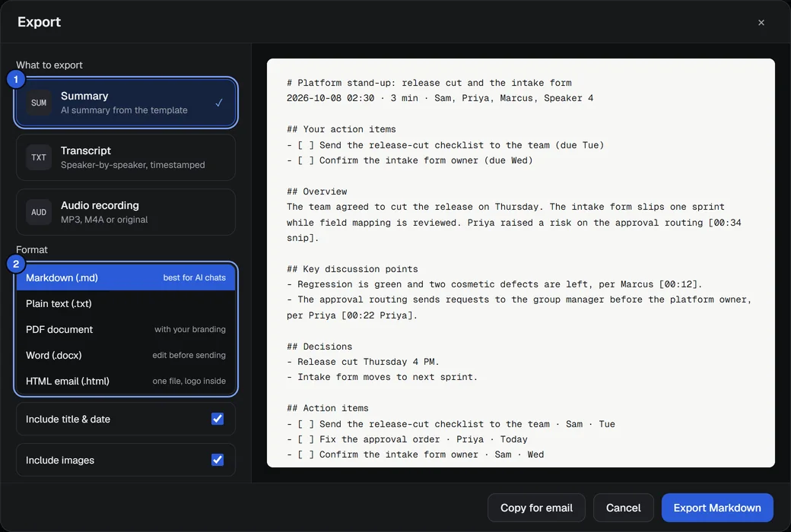
Task: Click the '## Your action items' heading
Action: click(x=341, y=129)
